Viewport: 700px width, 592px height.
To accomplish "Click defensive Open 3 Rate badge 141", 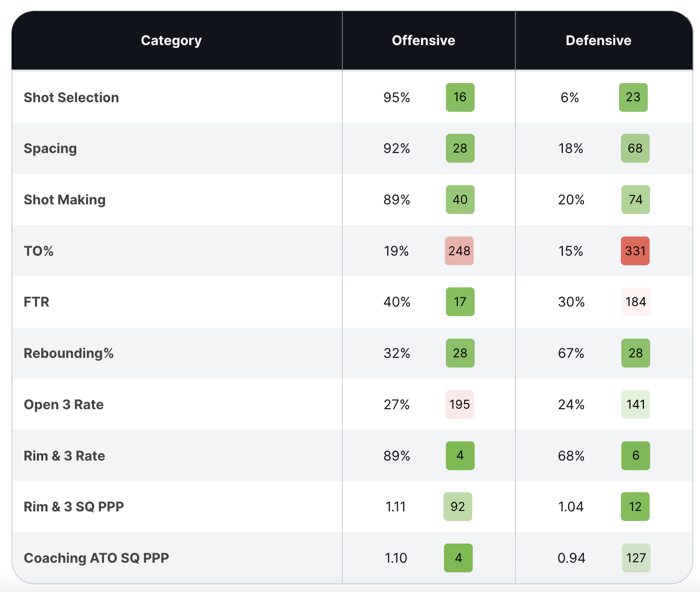I will point(636,404).
